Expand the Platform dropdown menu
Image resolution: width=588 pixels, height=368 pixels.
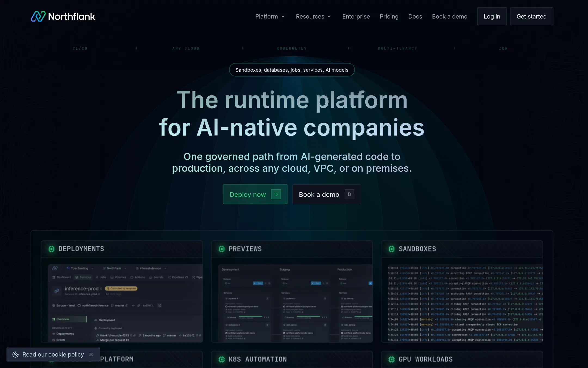tap(270, 16)
